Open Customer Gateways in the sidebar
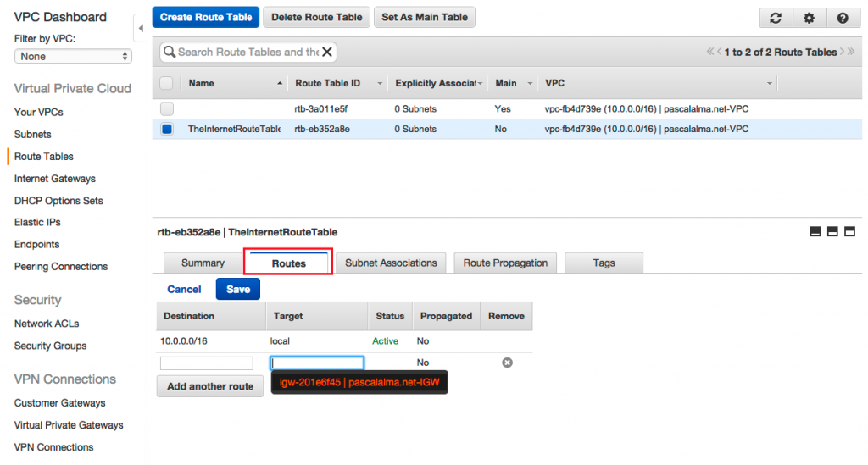868x465 pixels. tap(60, 403)
